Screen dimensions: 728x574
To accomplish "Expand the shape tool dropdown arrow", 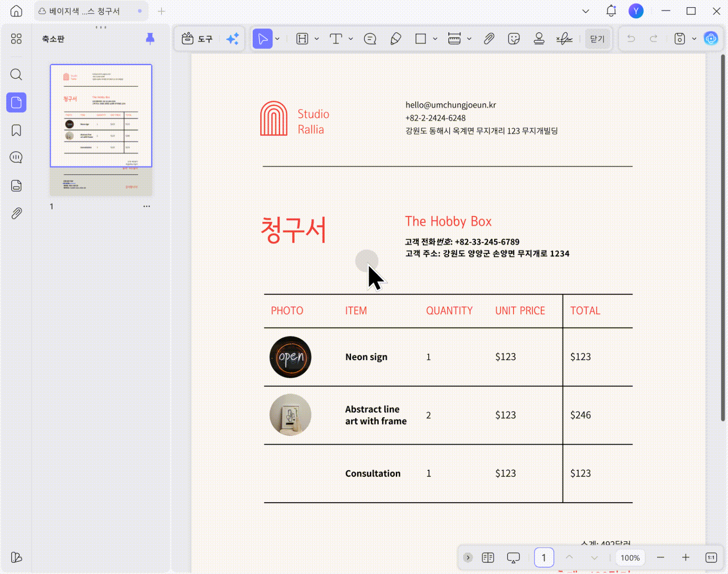I will click(x=435, y=39).
